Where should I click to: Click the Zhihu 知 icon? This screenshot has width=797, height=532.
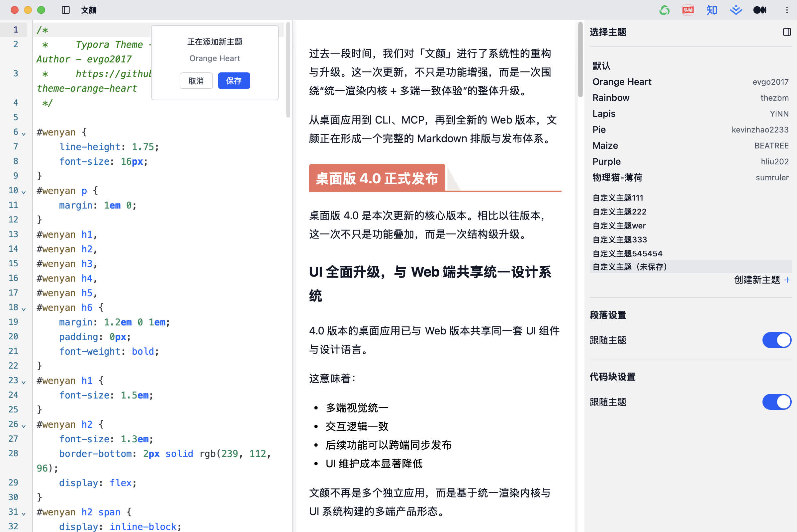pyautogui.click(x=712, y=10)
